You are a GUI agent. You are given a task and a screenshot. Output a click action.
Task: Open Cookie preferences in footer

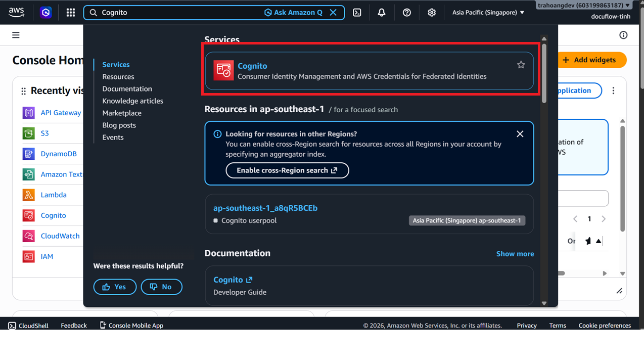click(605, 326)
